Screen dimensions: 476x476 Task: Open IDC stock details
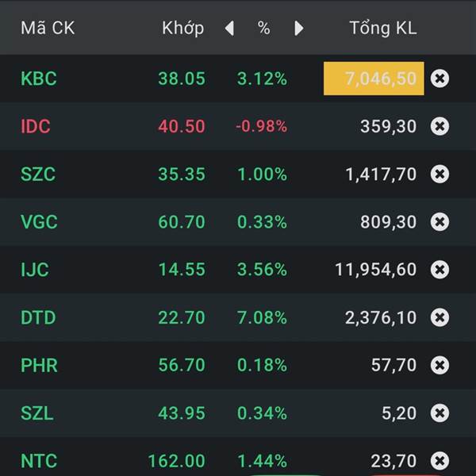coord(36,126)
